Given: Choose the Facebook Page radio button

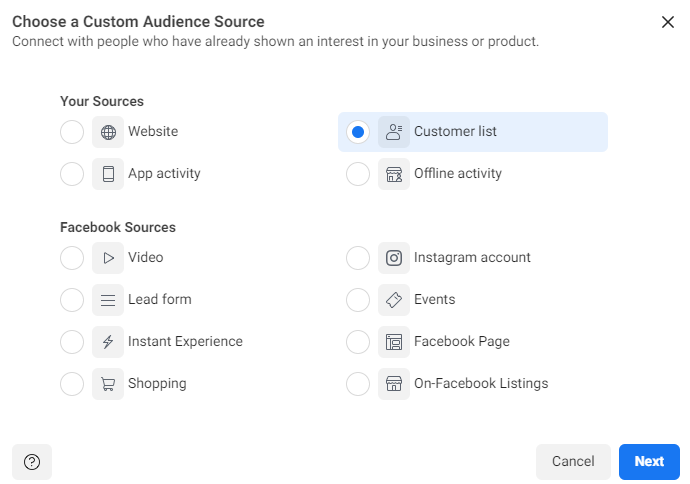Looking at the screenshot, I should tap(358, 342).
